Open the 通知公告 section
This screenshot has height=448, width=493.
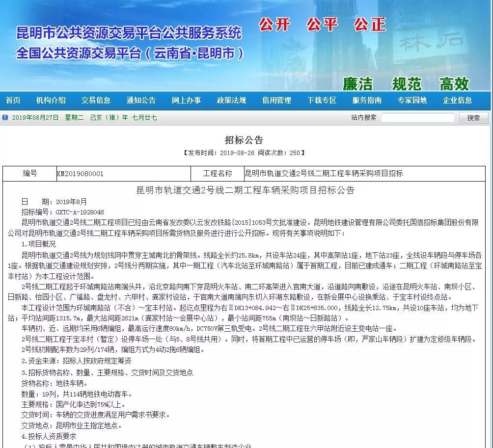click(141, 101)
